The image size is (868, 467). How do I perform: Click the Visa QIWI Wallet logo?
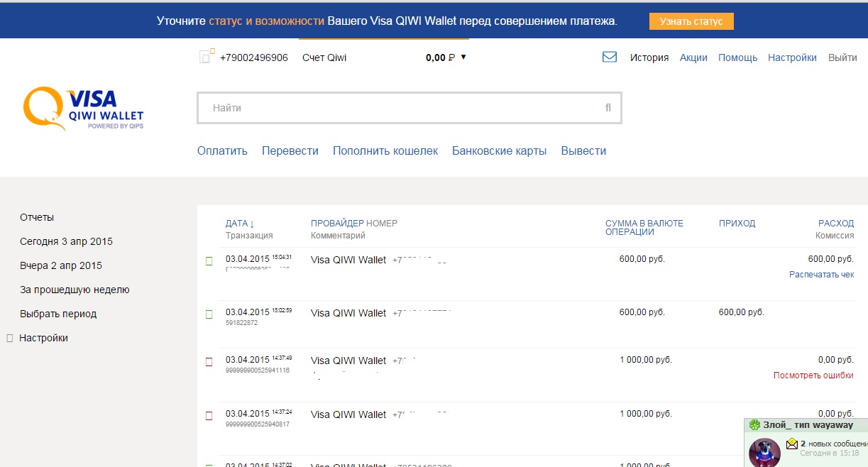[x=84, y=109]
